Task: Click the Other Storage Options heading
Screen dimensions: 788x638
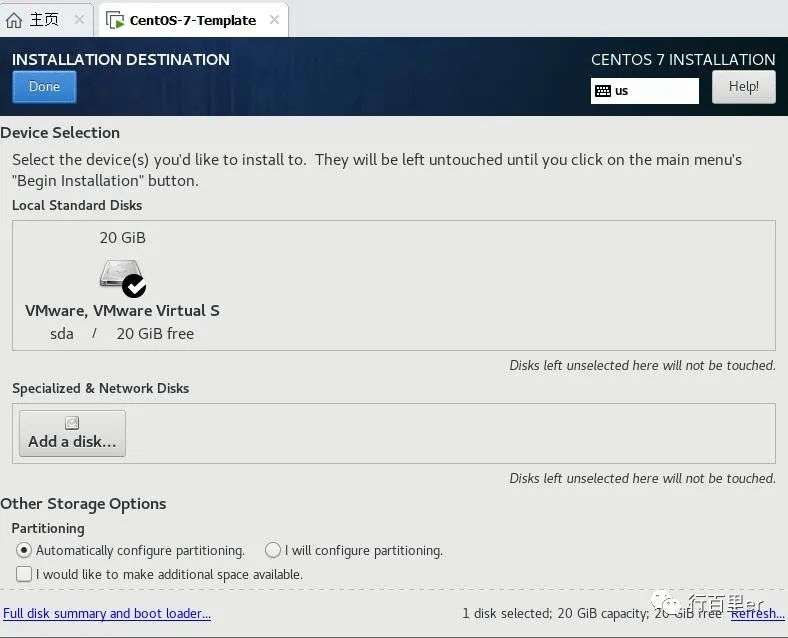Action: pyautogui.click(x=83, y=504)
